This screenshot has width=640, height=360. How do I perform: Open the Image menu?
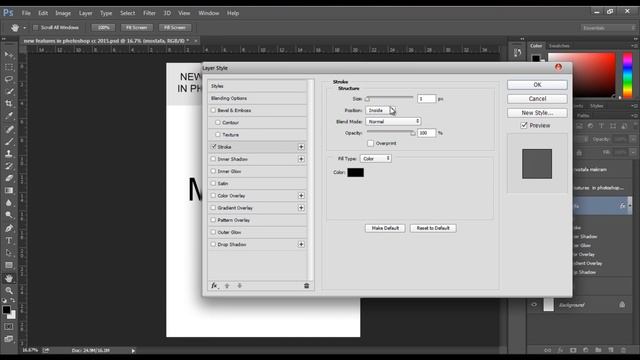(x=63, y=13)
